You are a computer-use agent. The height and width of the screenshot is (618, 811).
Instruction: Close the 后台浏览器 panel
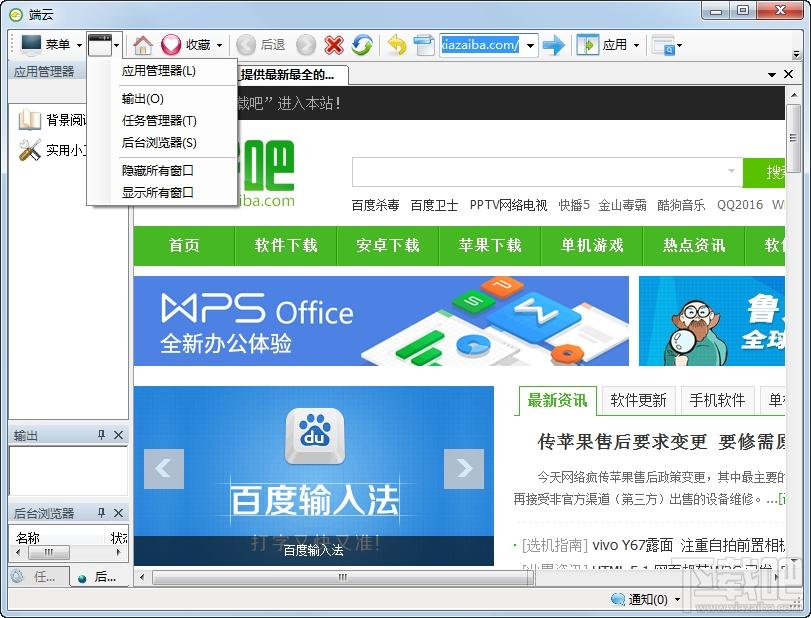click(x=118, y=513)
